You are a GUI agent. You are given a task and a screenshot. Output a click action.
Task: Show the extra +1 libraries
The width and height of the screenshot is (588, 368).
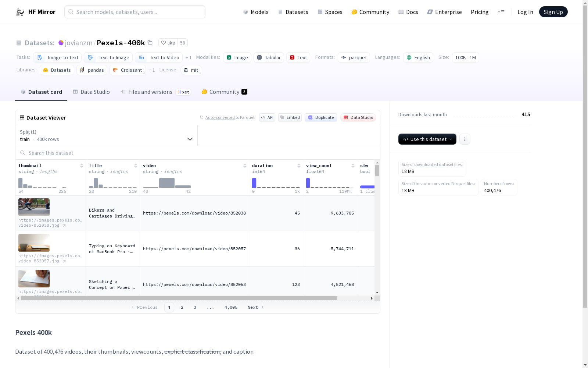pyautogui.click(x=152, y=70)
